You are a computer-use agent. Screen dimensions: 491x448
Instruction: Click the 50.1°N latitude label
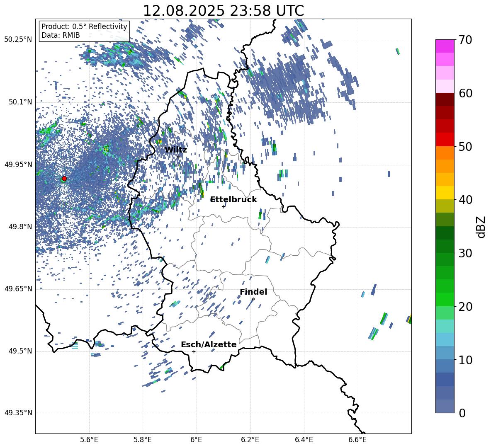21,102
